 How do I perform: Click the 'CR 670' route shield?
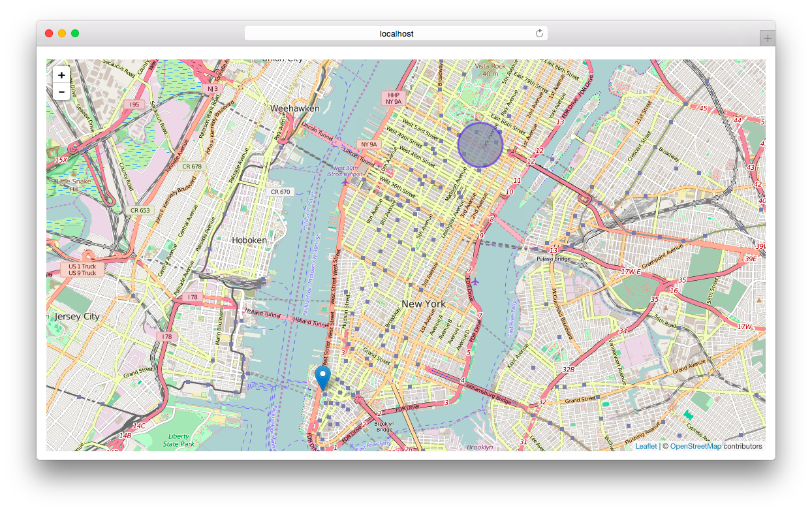point(280,192)
